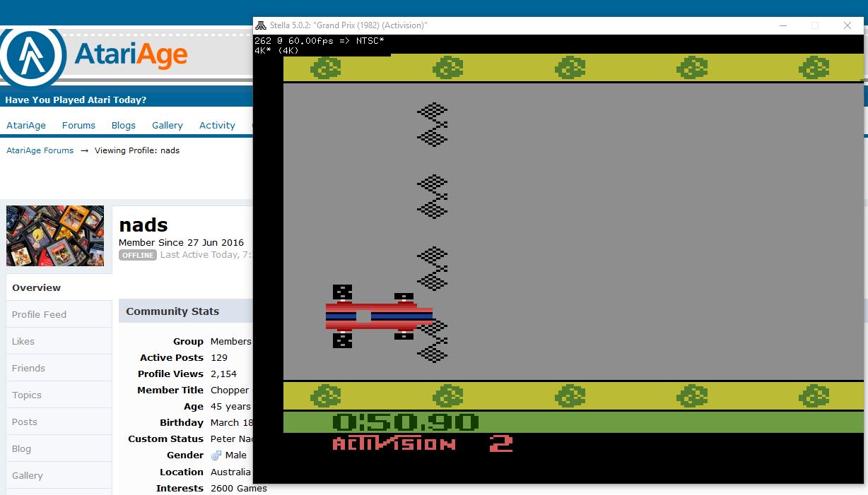The width and height of the screenshot is (868, 495).
Task: Click the OFFLINE status badge
Action: 138,255
